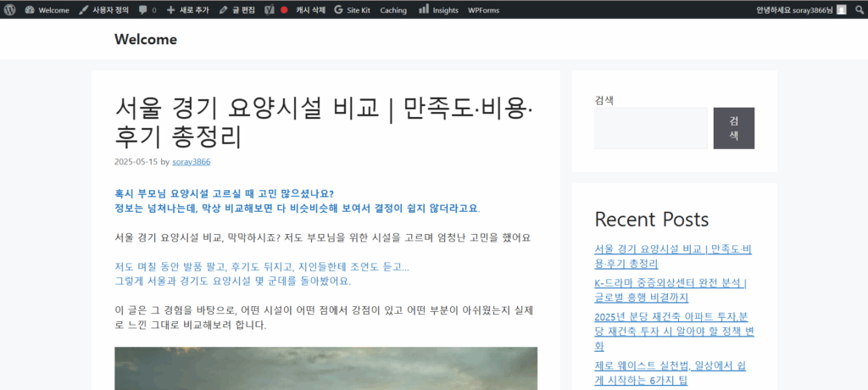Screen dimensions: 868x390
Task: Click the Yoast SEO icon
Action: tap(269, 9)
